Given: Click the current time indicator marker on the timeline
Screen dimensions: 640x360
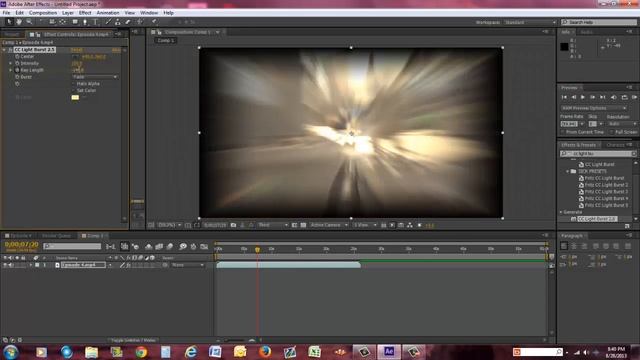Looking at the screenshot, I should 257,249.
